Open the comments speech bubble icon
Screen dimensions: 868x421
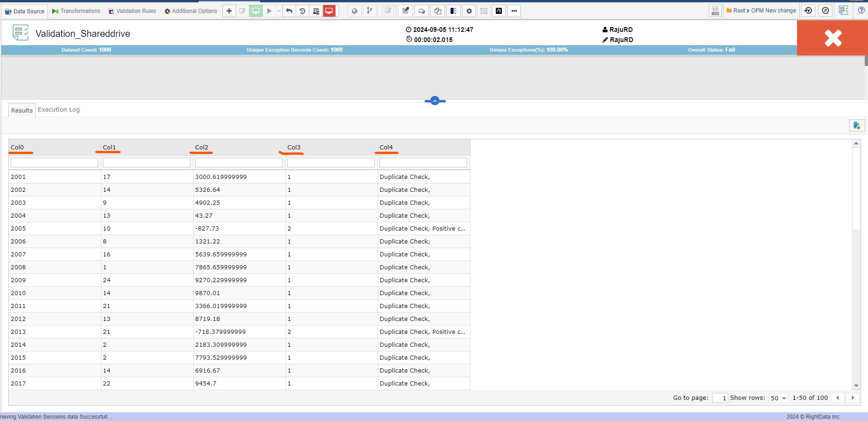(422, 11)
